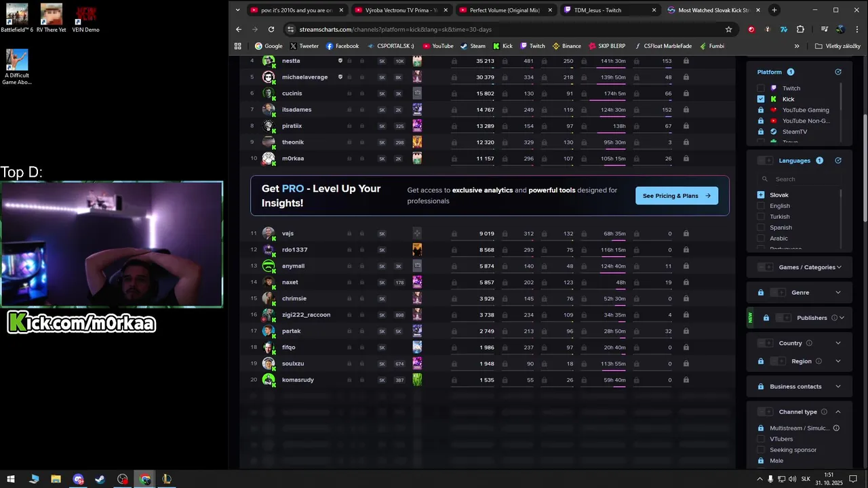Open the browser extensions puzzle icon
Image resolution: width=868 pixels, height=488 pixels.
(800, 29)
